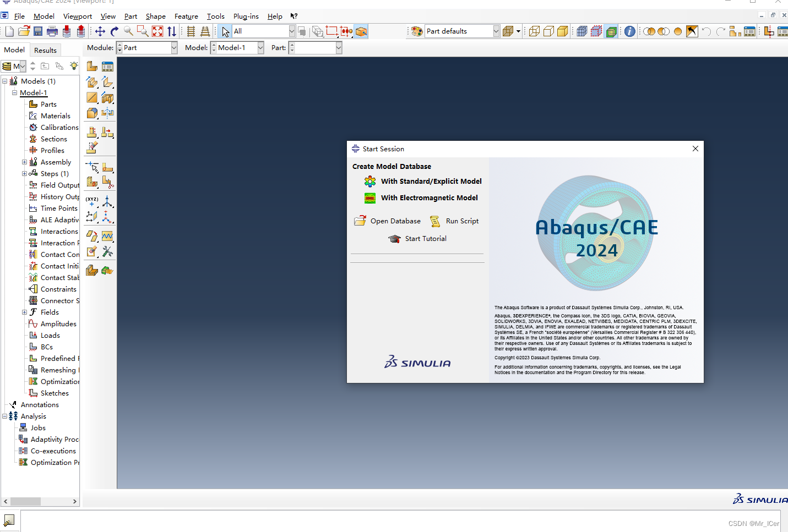Click the Create Part icon
This screenshot has height=532, width=788.
[x=92, y=67]
